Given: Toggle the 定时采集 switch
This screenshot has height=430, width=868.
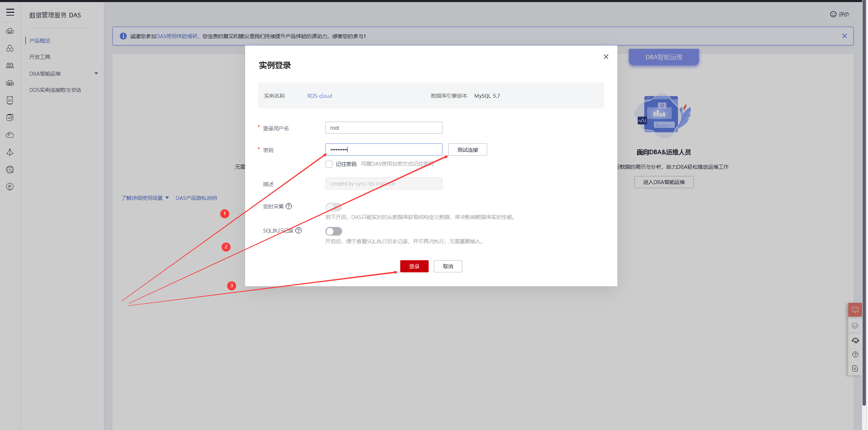Looking at the screenshot, I should coord(333,207).
